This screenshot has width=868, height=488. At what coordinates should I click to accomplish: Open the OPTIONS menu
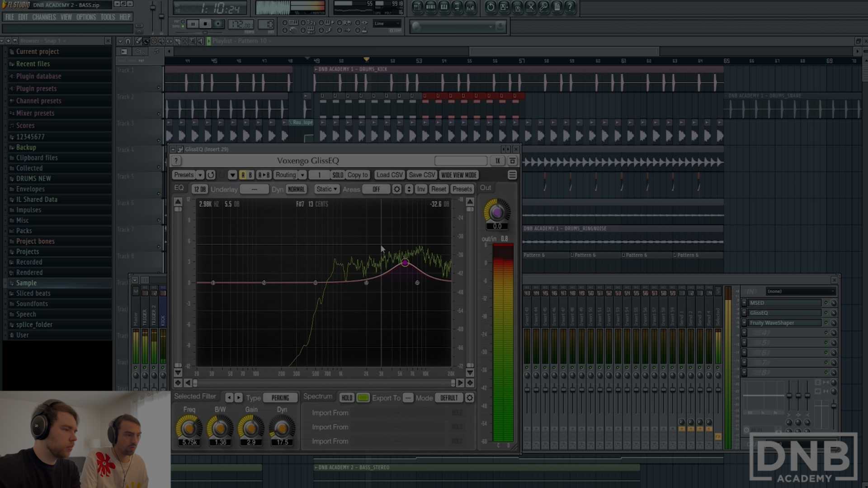click(86, 17)
